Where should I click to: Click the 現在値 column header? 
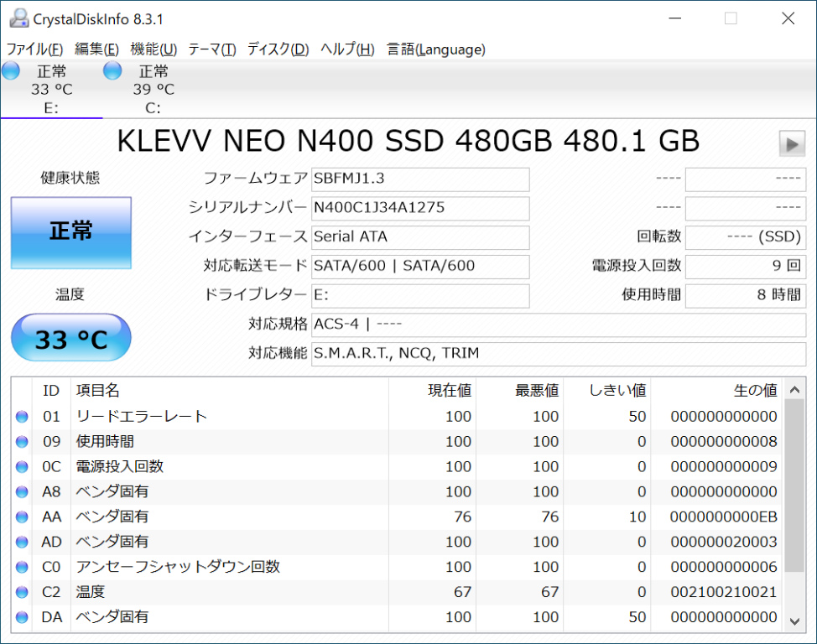click(433, 391)
